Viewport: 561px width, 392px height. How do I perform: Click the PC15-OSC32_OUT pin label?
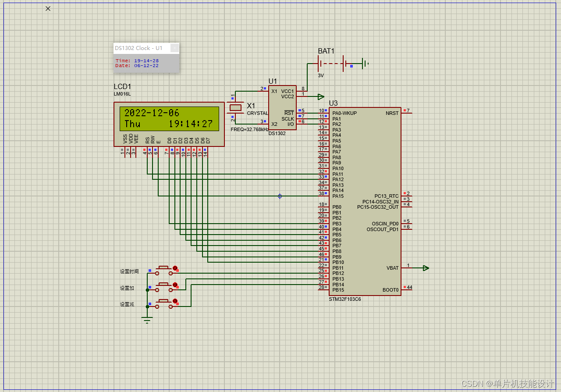378,207
